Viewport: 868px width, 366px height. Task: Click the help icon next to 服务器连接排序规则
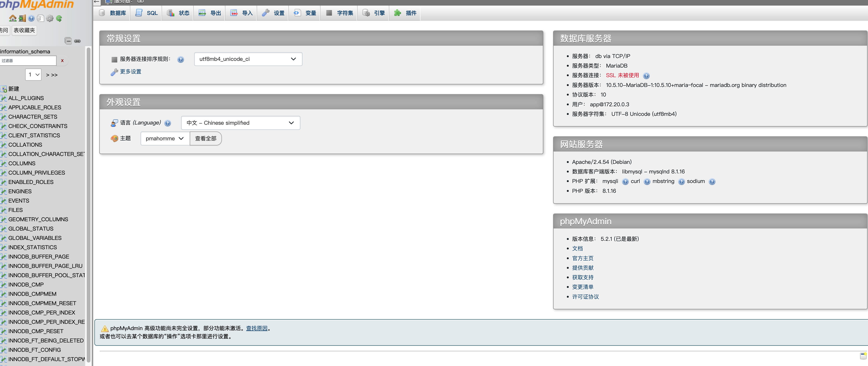coord(181,59)
